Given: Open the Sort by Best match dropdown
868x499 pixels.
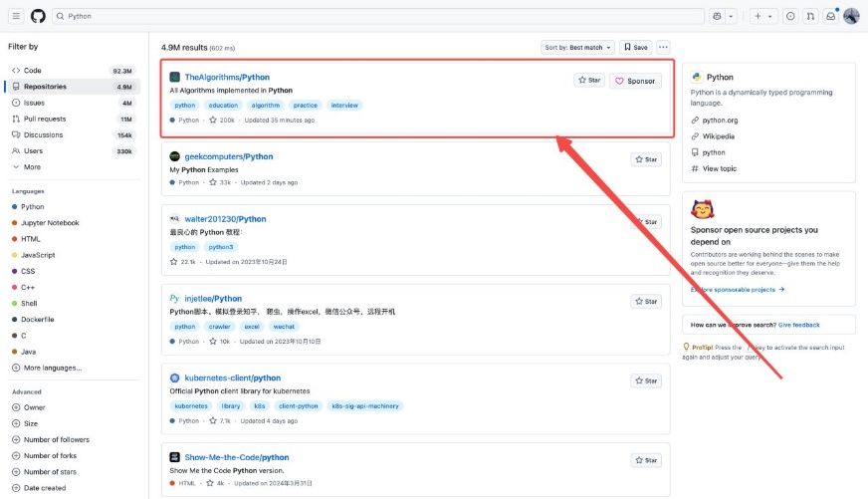Looking at the screenshot, I should click(577, 47).
